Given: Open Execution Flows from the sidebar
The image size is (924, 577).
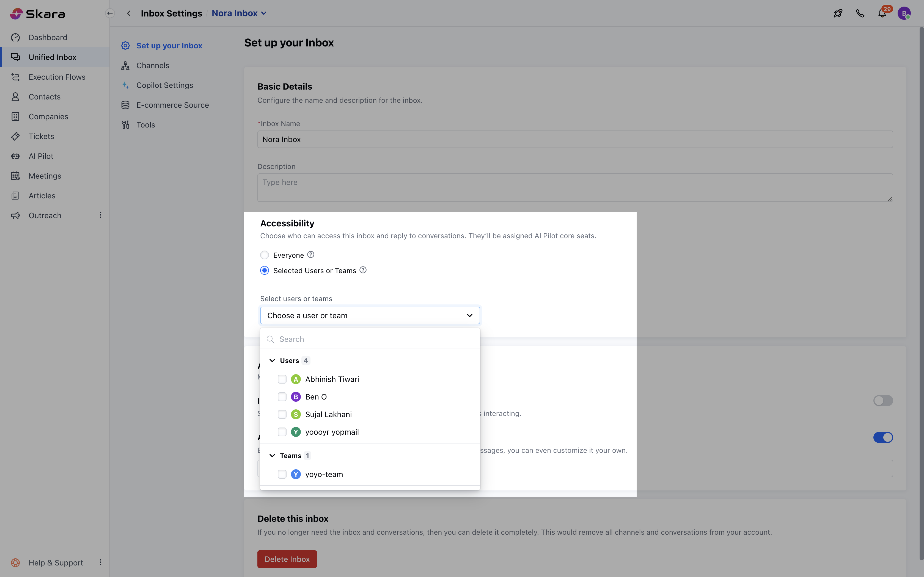Looking at the screenshot, I should pyautogui.click(x=57, y=77).
